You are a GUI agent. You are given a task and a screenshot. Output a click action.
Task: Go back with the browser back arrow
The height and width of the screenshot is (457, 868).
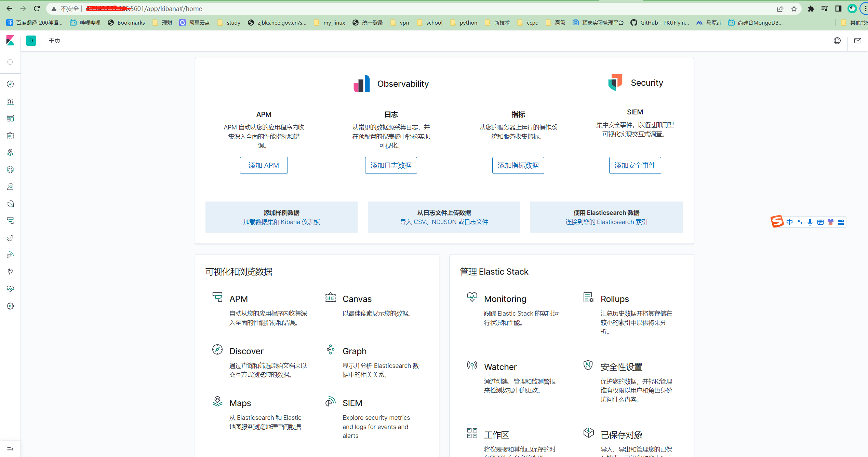click(x=9, y=9)
